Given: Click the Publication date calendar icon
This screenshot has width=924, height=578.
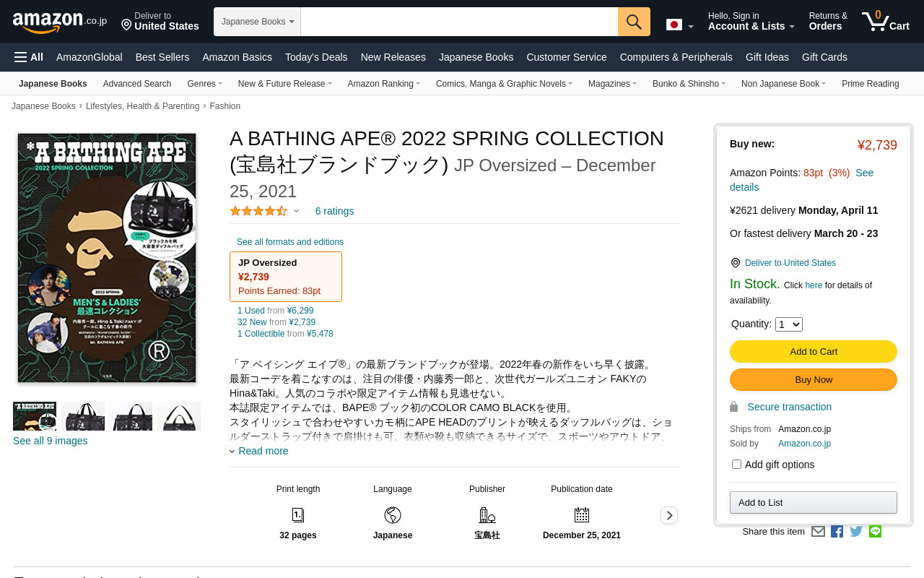Looking at the screenshot, I should (x=582, y=515).
